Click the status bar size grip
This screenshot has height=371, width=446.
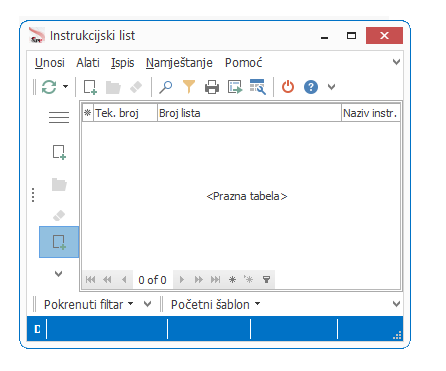point(397,335)
